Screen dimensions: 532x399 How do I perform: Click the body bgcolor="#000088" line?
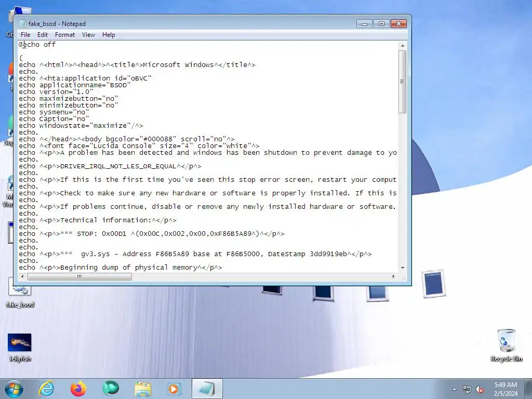pos(127,139)
